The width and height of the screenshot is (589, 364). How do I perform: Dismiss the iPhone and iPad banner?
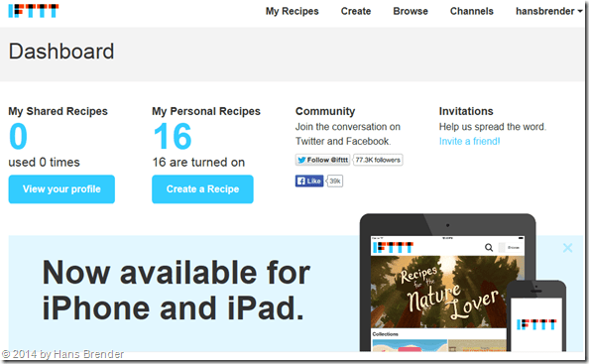(x=567, y=248)
